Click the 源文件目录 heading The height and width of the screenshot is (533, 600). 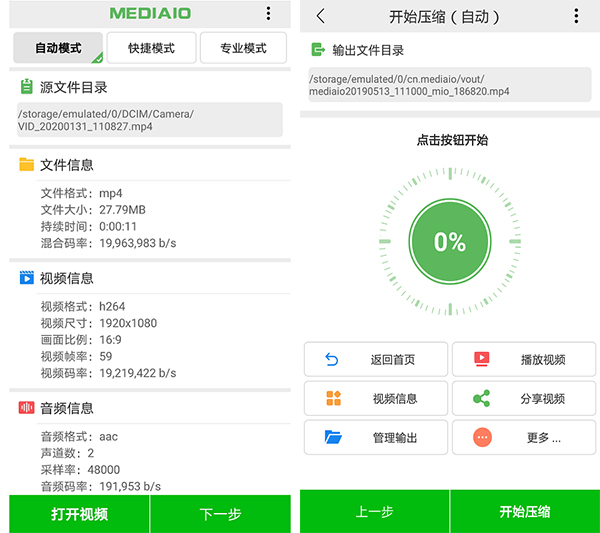73,87
